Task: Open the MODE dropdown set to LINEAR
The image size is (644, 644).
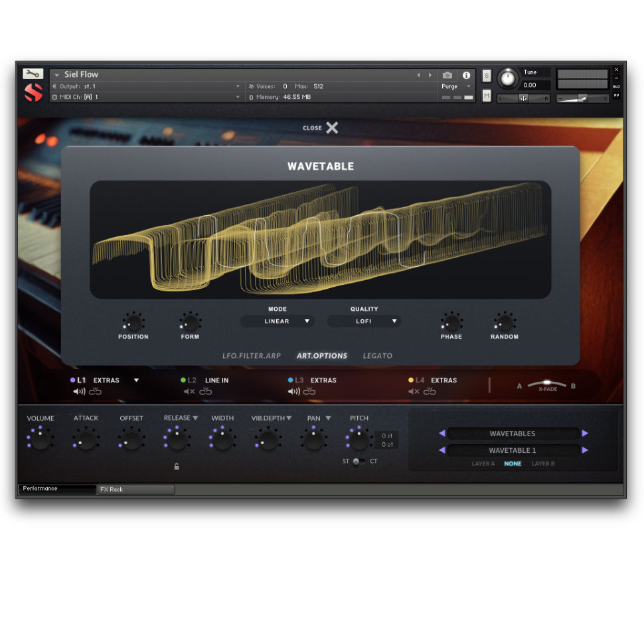Action: (278, 321)
